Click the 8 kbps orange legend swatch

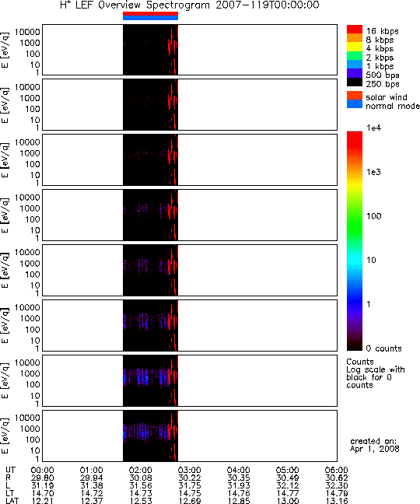click(355, 38)
